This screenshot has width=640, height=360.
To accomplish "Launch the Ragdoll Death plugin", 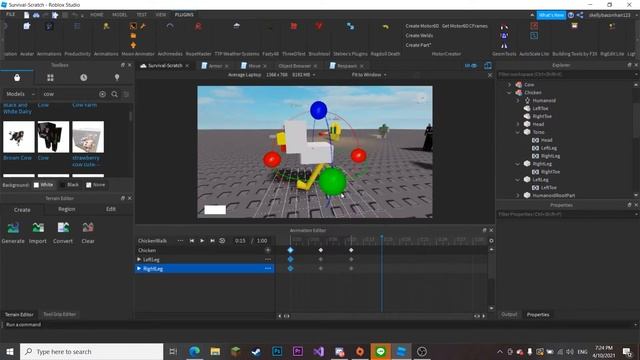I will coord(385,27).
